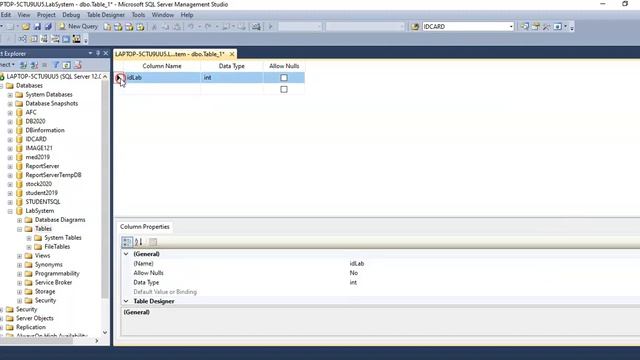This screenshot has width=640, height=360.
Task: Click the idLab row selector arrow
Action: (119, 78)
